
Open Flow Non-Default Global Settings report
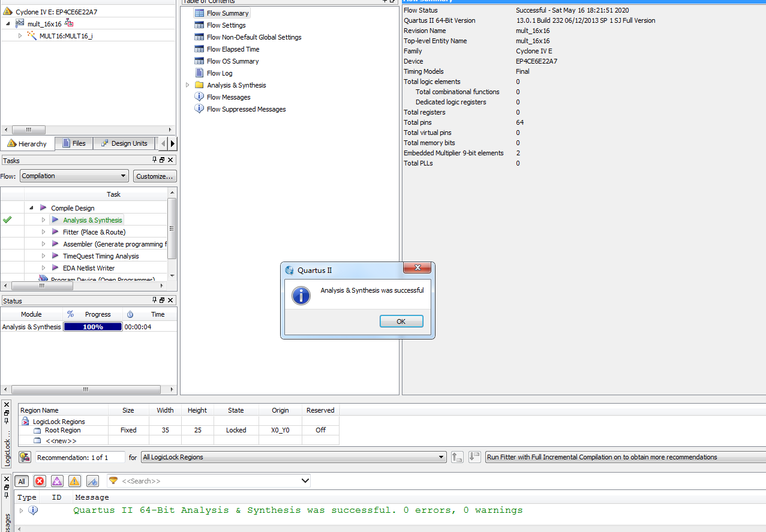coord(254,37)
